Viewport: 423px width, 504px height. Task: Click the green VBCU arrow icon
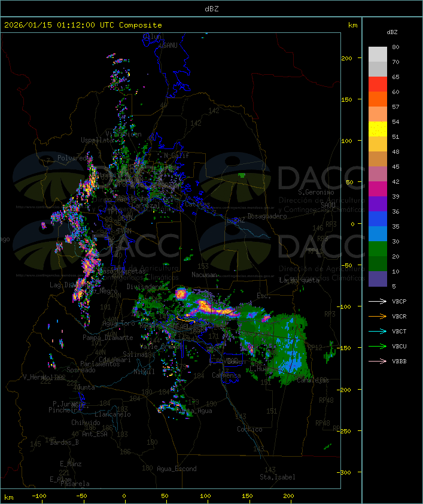(x=378, y=347)
